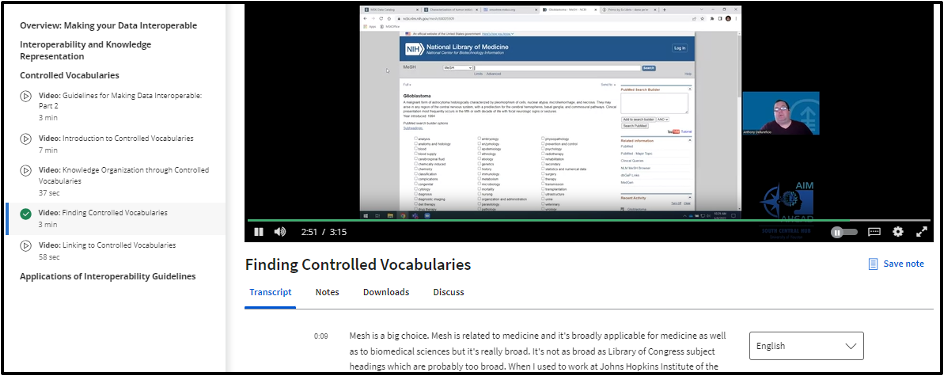This screenshot has width=944, height=376.
Task: Open the MeSH database dropdown beside search field
Action: (x=458, y=68)
